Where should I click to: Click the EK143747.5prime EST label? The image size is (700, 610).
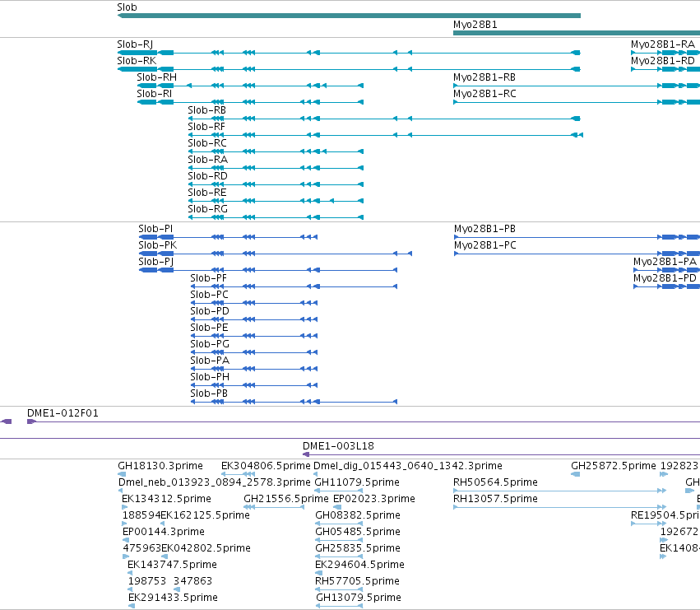(x=172, y=566)
